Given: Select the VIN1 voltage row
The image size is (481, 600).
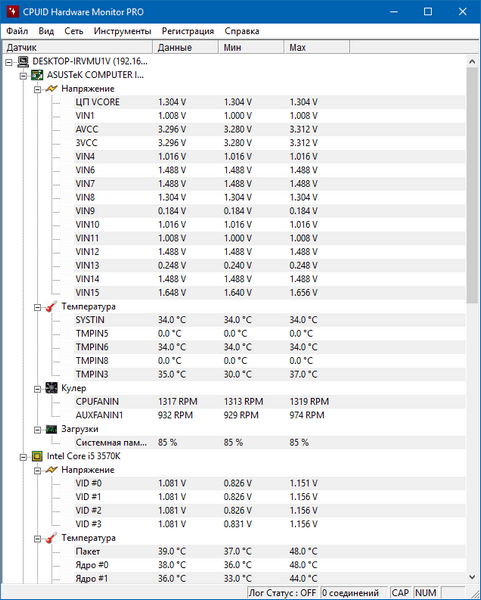Looking at the screenshot, I should [269, 116].
